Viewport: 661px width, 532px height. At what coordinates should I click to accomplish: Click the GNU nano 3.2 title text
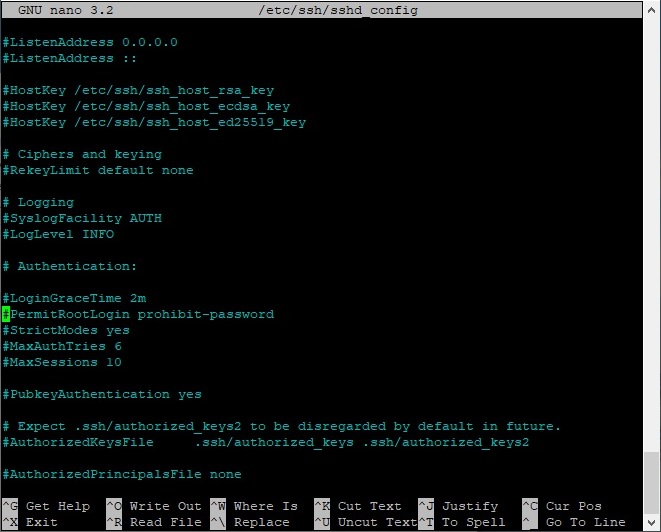point(66,10)
